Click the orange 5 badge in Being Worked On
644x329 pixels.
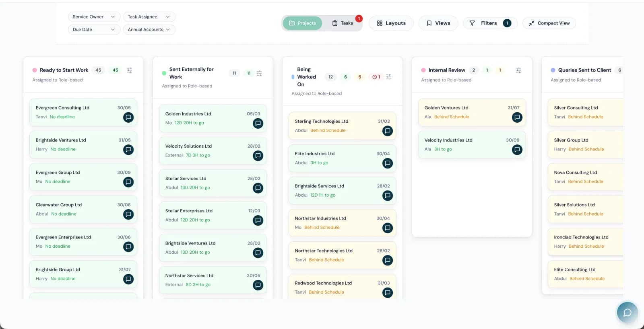(360, 77)
